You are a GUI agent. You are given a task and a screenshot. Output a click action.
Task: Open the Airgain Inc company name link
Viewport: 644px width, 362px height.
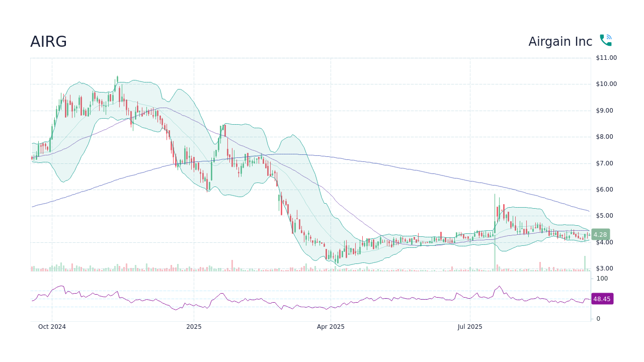[560, 41]
